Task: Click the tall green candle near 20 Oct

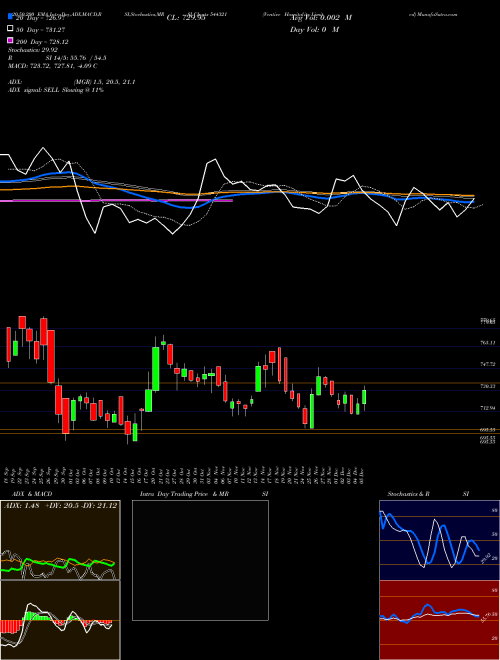Action: pyautogui.click(x=156, y=369)
